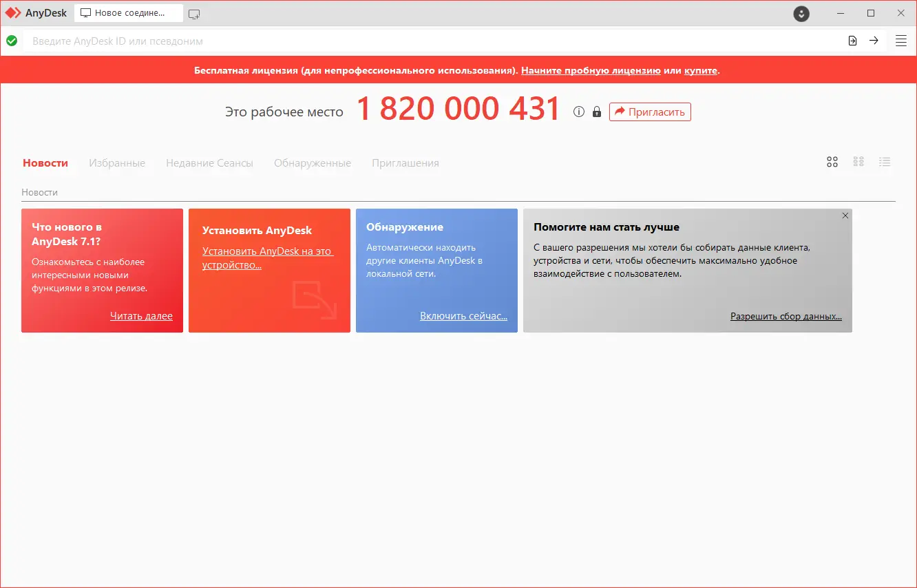Switch to large tiles view
This screenshot has width=917, height=588.
pos(832,162)
